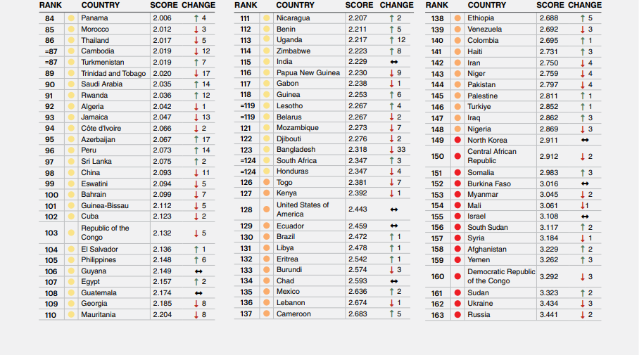
Task: Click the yellow dot beside Mauritania
Action: 70,315
